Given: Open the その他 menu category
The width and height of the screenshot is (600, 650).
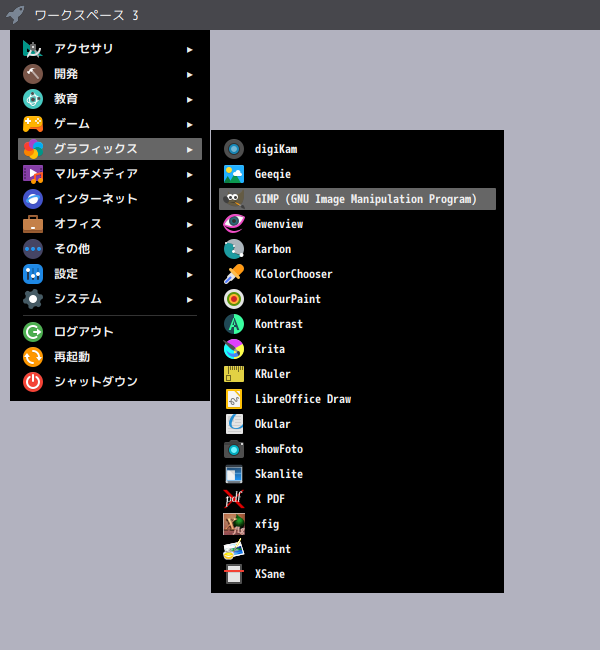Looking at the screenshot, I should [x=110, y=249].
